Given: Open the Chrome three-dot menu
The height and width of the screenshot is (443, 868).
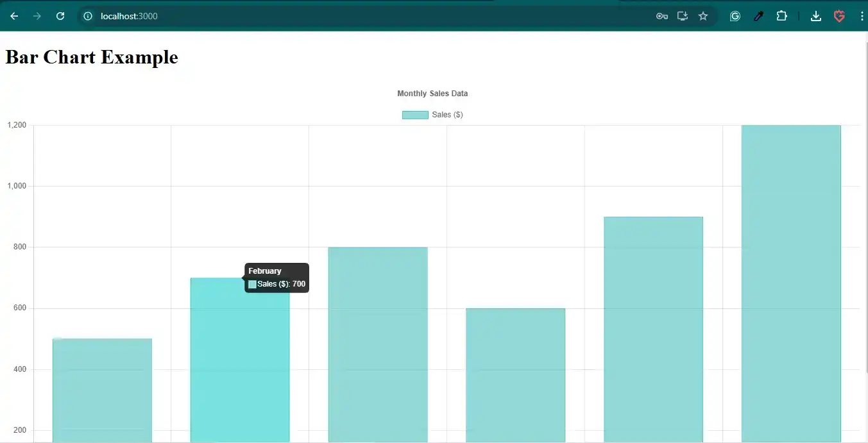Looking at the screenshot, I should (x=862, y=16).
